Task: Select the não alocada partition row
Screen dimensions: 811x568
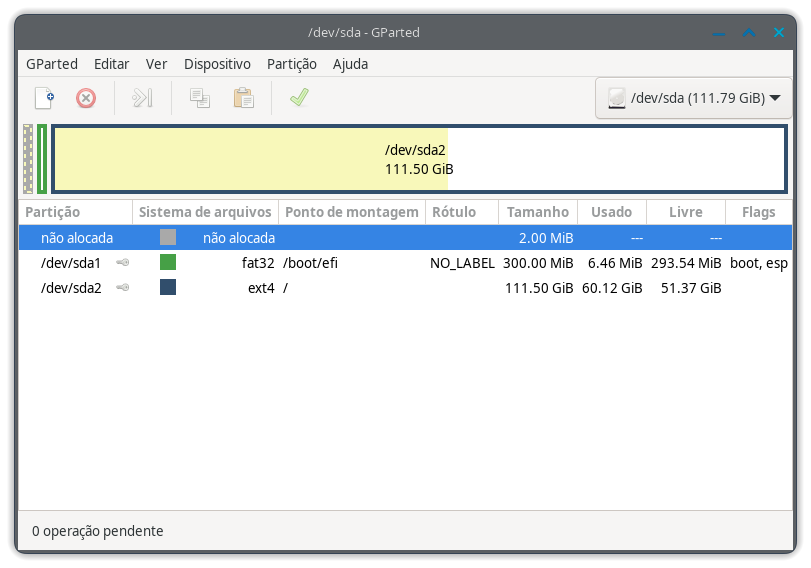Action: 300,238
